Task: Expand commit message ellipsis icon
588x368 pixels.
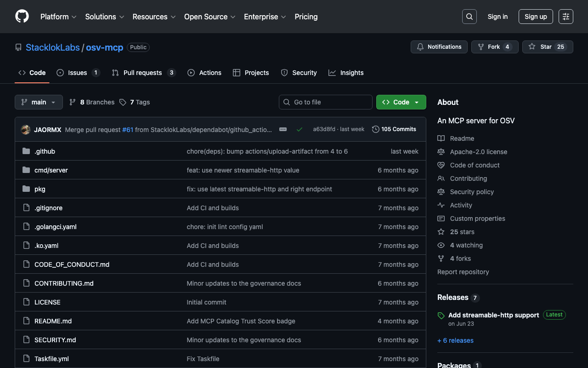Action: coord(283,129)
